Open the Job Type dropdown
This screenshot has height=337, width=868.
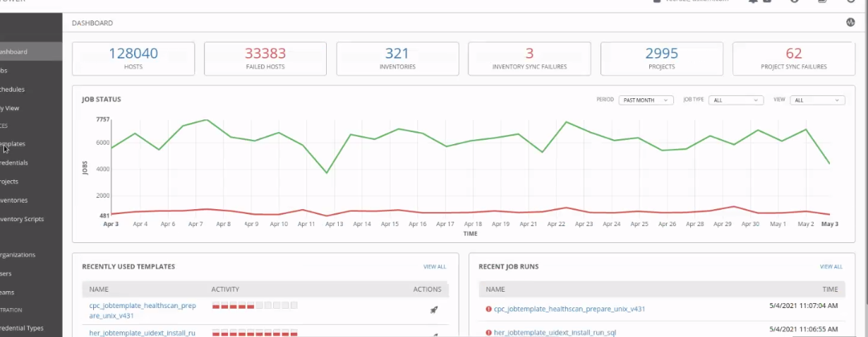736,100
